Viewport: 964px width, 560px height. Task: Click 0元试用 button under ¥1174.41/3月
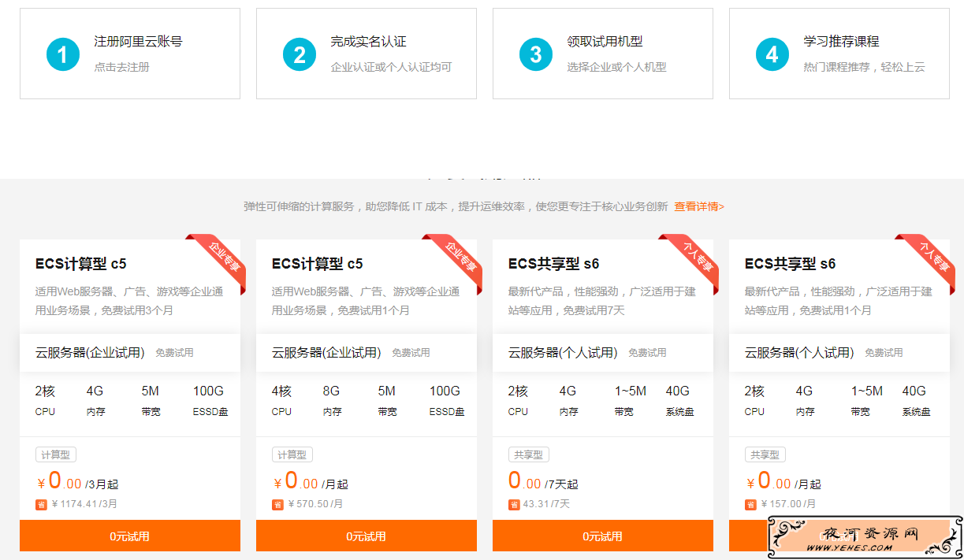pos(130,536)
